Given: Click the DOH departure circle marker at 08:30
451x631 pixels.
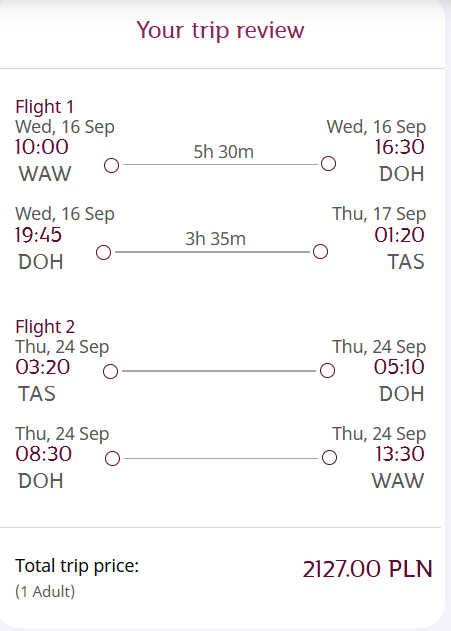Looking at the screenshot, I should tap(112, 459).
